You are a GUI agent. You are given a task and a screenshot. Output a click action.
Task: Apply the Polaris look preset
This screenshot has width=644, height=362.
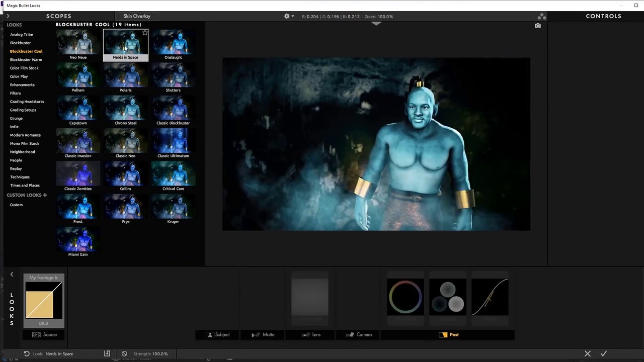tap(125, 78)
